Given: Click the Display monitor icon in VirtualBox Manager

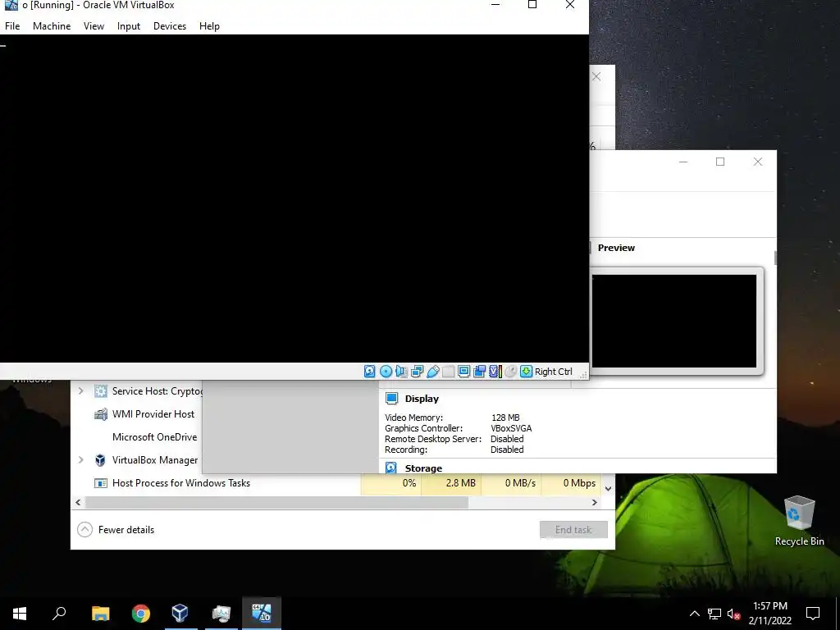Looking at the screenshot, I should [391, 399].
